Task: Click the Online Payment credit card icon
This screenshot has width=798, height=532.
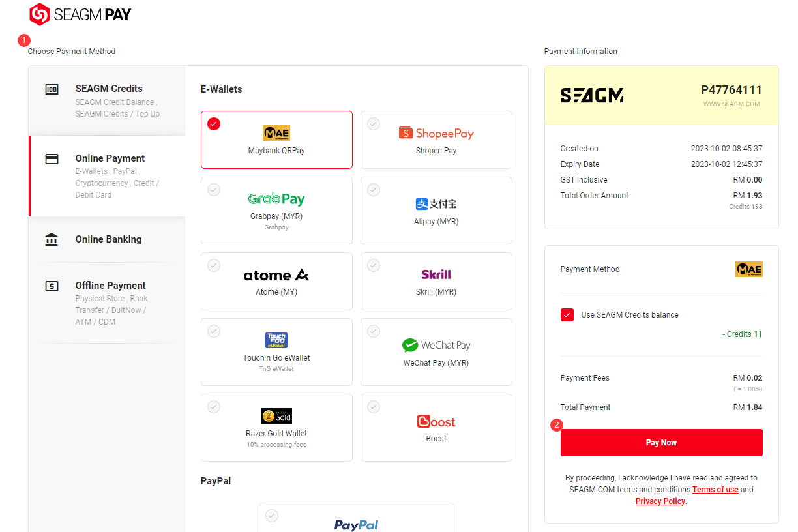Action: [52, 159]
